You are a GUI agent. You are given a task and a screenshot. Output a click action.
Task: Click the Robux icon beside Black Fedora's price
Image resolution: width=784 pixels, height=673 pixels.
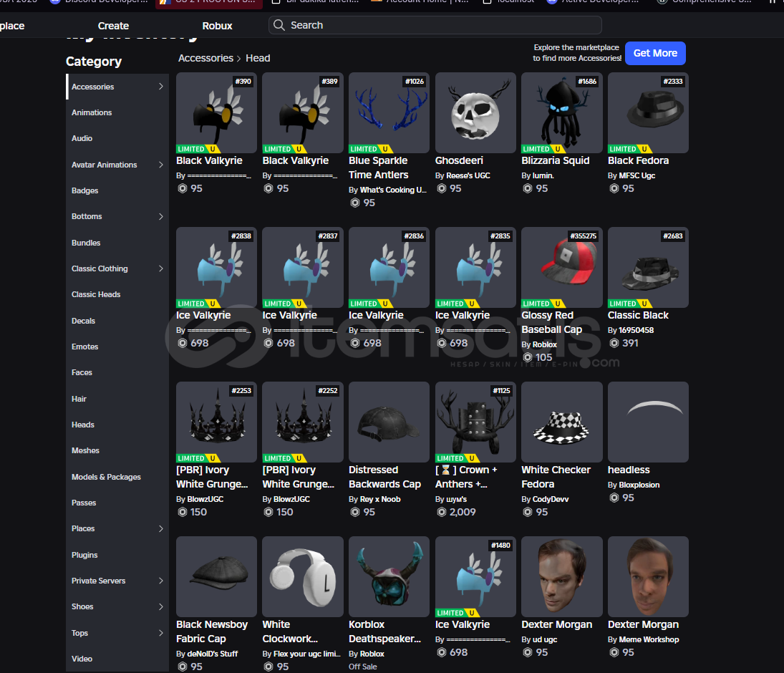click(614, 188)
